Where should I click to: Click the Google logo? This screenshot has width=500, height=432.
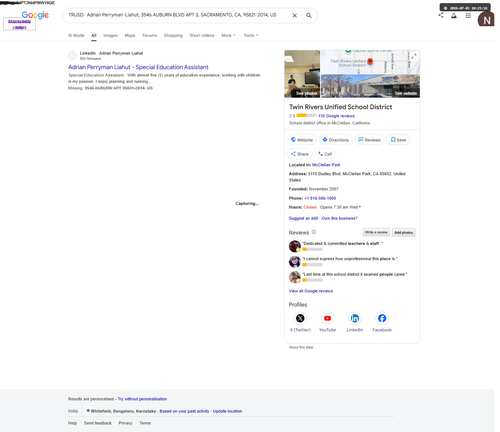(35, 15)
